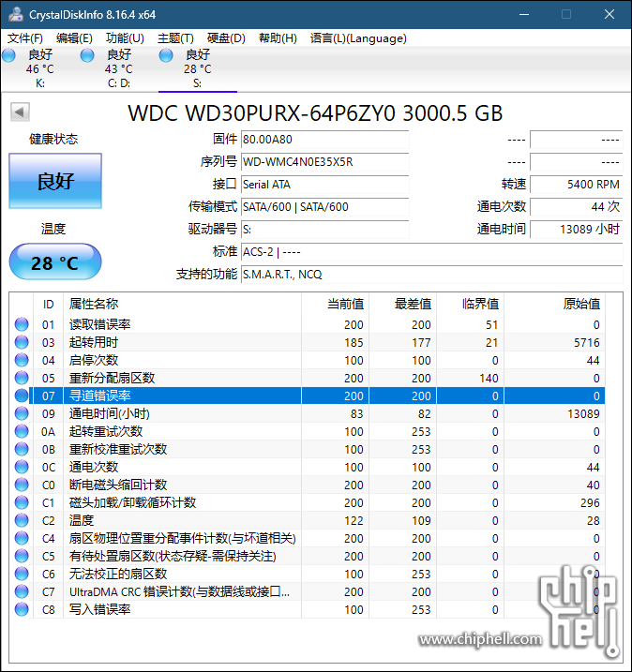Click the 固件 field showing 80.00A80

coord(324,140)
